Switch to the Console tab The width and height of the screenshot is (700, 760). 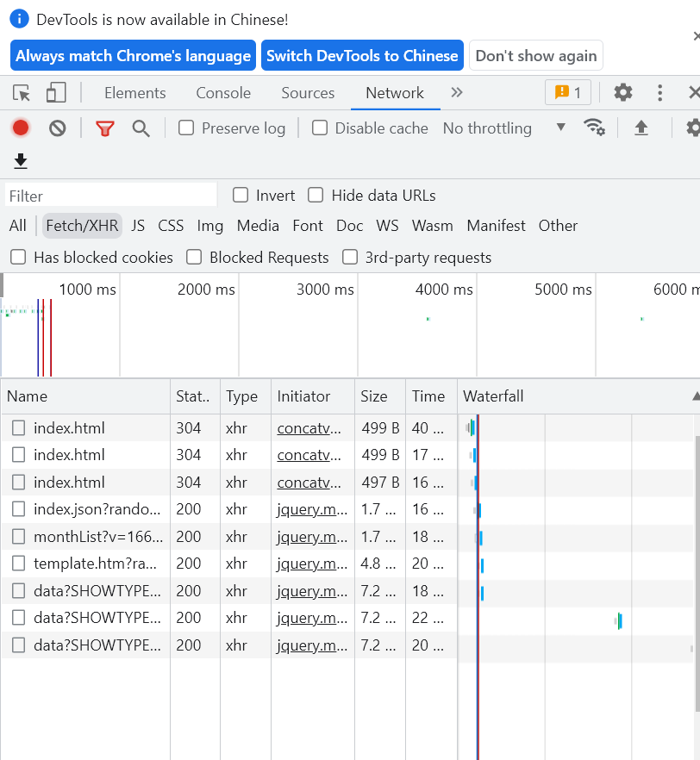click(223, 92)
